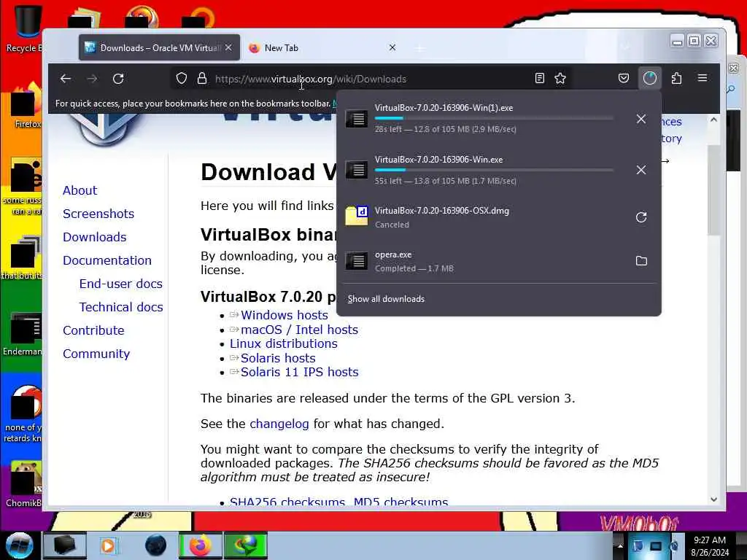This screenshot has width=747, height=560.
Task: Show hidden system tray icons
Action: point(620,546)
